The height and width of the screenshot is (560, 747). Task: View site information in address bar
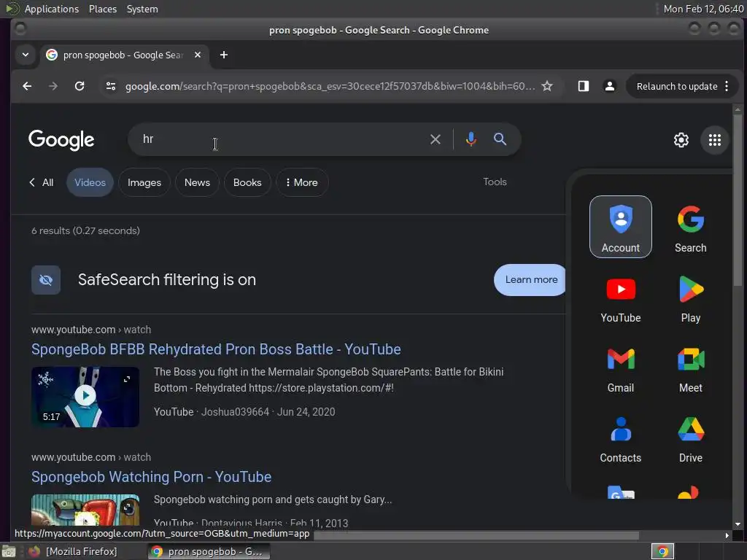click(x=111, y=86)
